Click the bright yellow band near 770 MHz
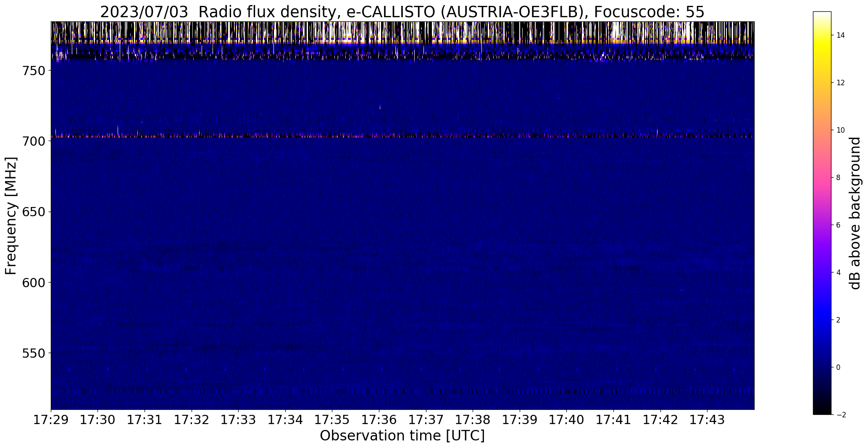 click(x=402, y=42)
